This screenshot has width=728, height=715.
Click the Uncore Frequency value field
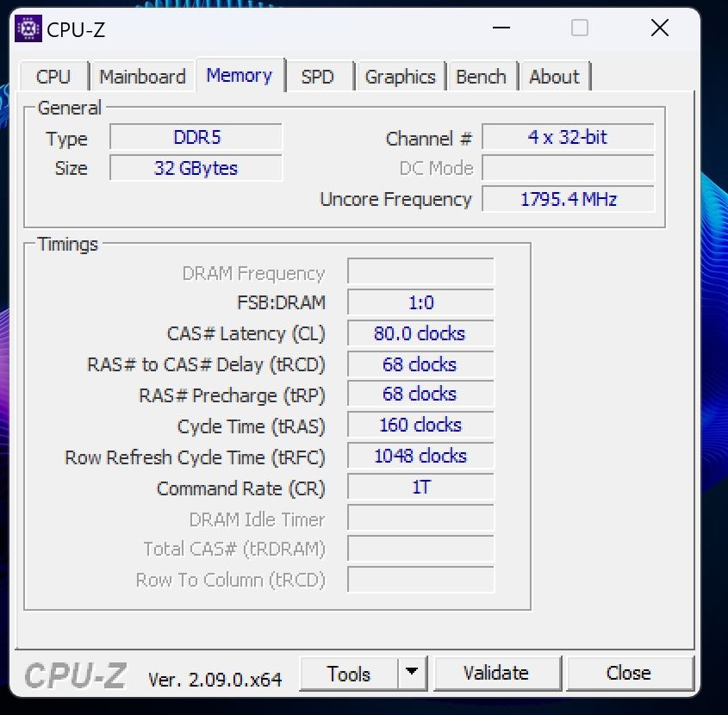click(569, 199)
